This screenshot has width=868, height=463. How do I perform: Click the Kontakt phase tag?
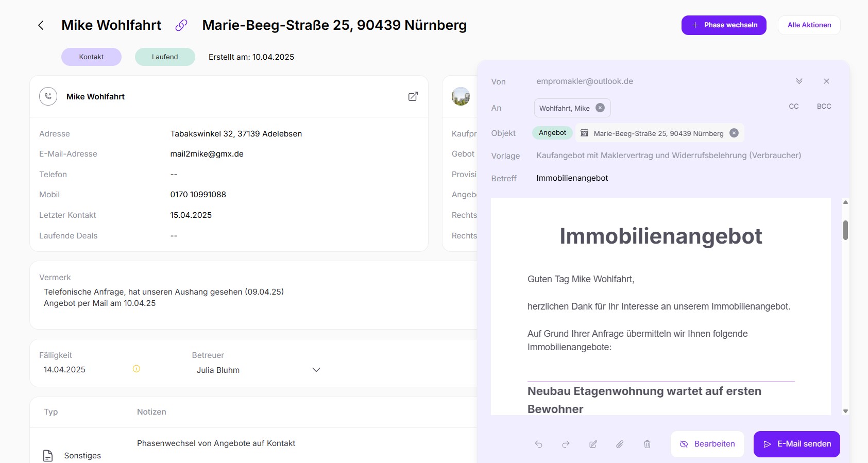click(x=91, y=57)
